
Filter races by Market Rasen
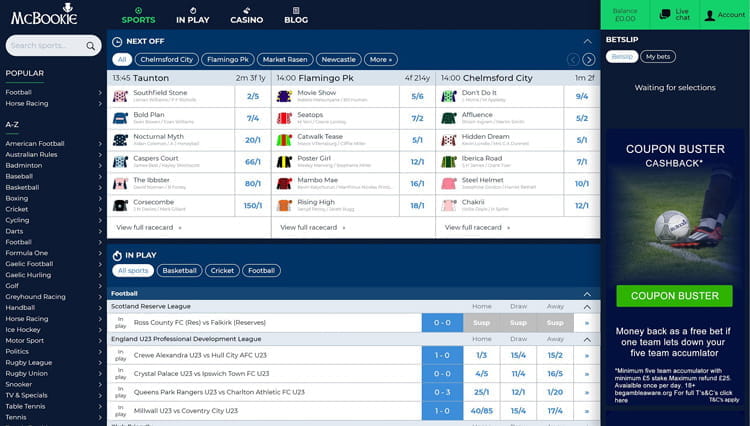[x=285, y=60]
